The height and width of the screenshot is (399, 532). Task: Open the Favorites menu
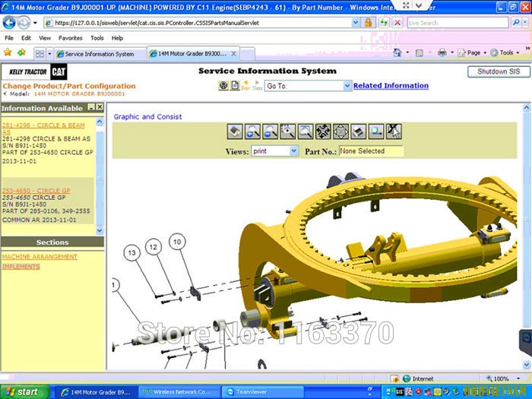pyautogui.click(x=70, y=38)
